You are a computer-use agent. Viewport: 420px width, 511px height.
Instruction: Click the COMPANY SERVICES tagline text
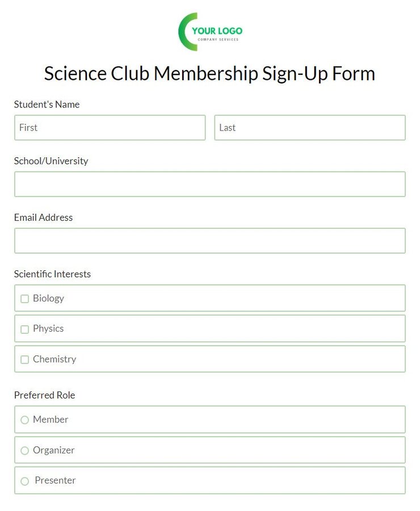tap(219, 40)
